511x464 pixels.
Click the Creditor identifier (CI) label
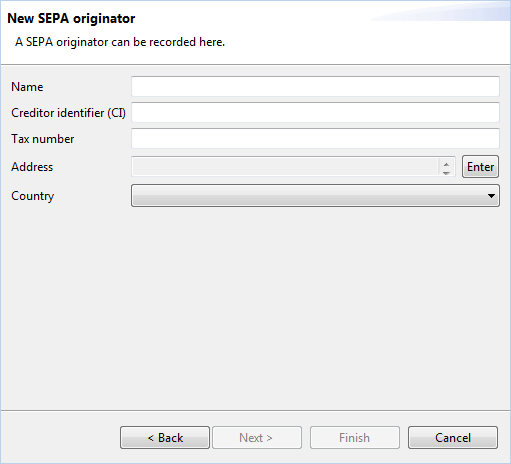68,113
